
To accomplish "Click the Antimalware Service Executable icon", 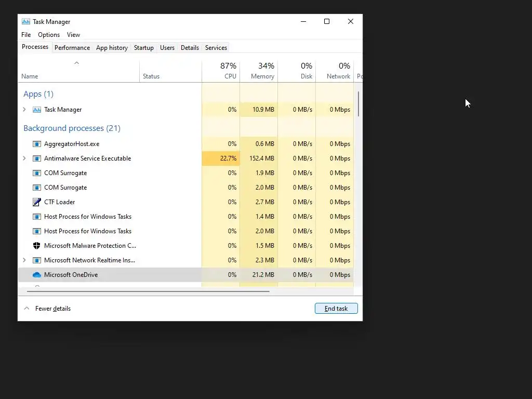I will tap(37, 158).
